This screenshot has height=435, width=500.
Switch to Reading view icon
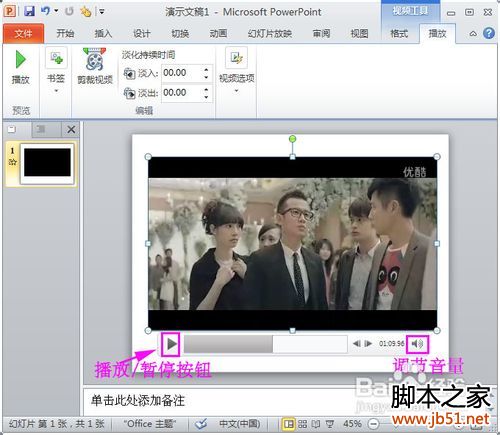pos(316,424)
